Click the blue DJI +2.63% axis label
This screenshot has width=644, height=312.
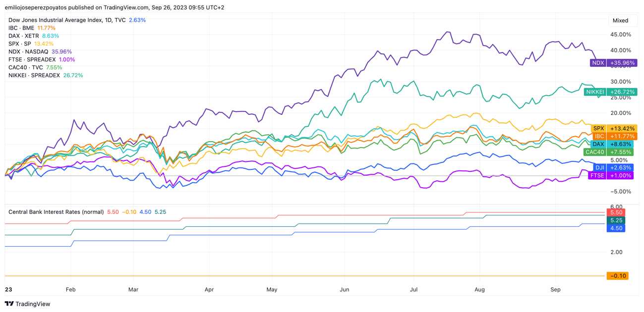point(613,168)
